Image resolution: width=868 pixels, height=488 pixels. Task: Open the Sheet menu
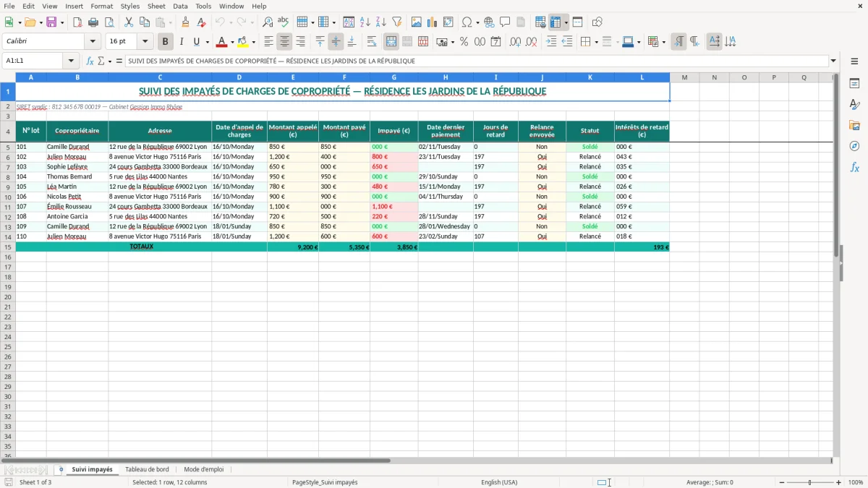[156, 6]
